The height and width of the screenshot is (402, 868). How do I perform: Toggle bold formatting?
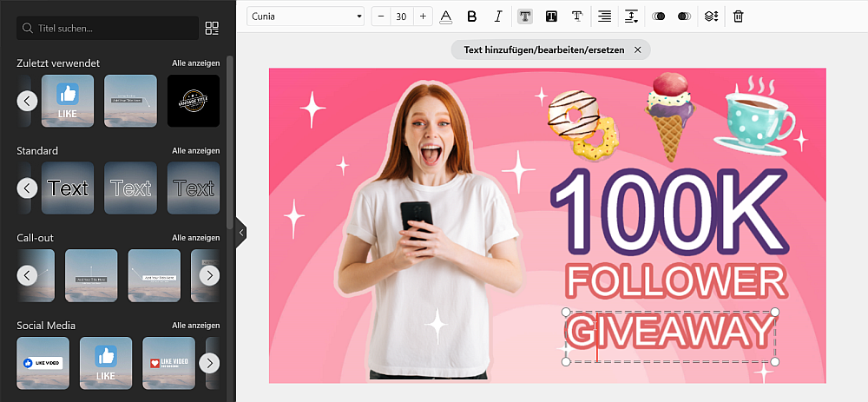(x=471, y=16)
